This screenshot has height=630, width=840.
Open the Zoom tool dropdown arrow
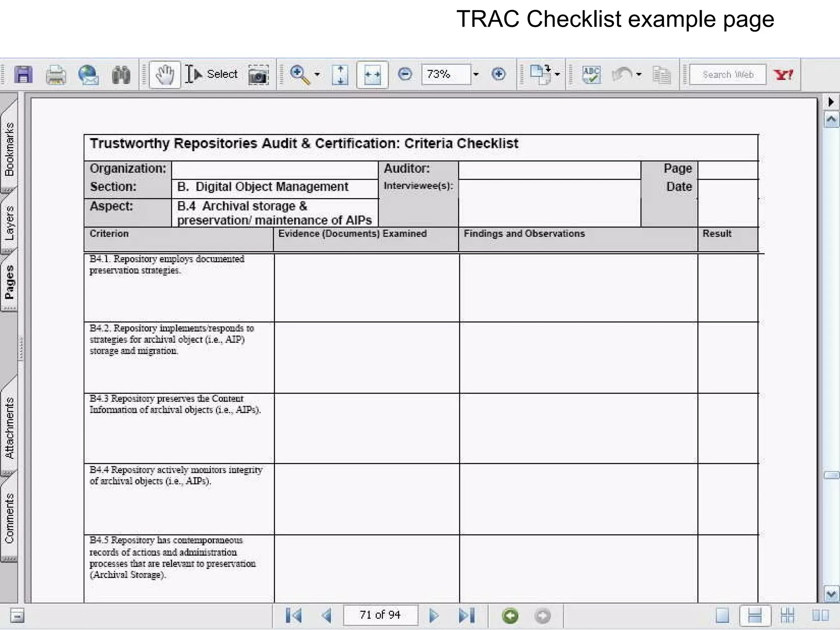317,75
